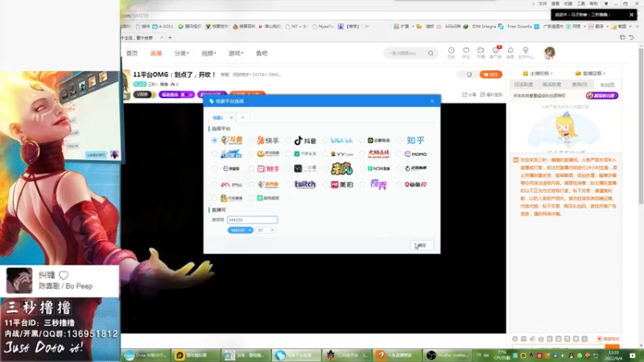The image size is (644, 362).
Task: Close the 场景1 tab
Action: pos(231,117)
